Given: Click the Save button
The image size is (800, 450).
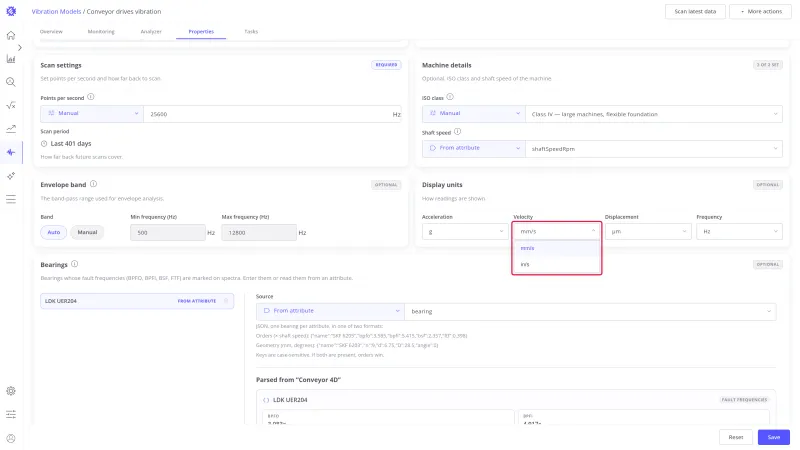Looking at the screenshot, I should pos(773,437).
